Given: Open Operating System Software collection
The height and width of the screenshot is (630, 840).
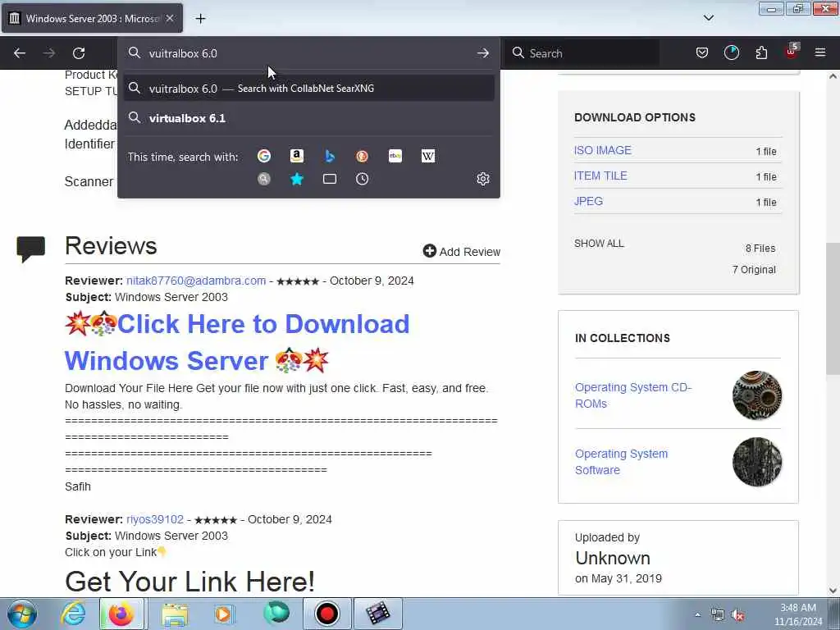Looking at the screenshot, I should (x=622, y=462).
